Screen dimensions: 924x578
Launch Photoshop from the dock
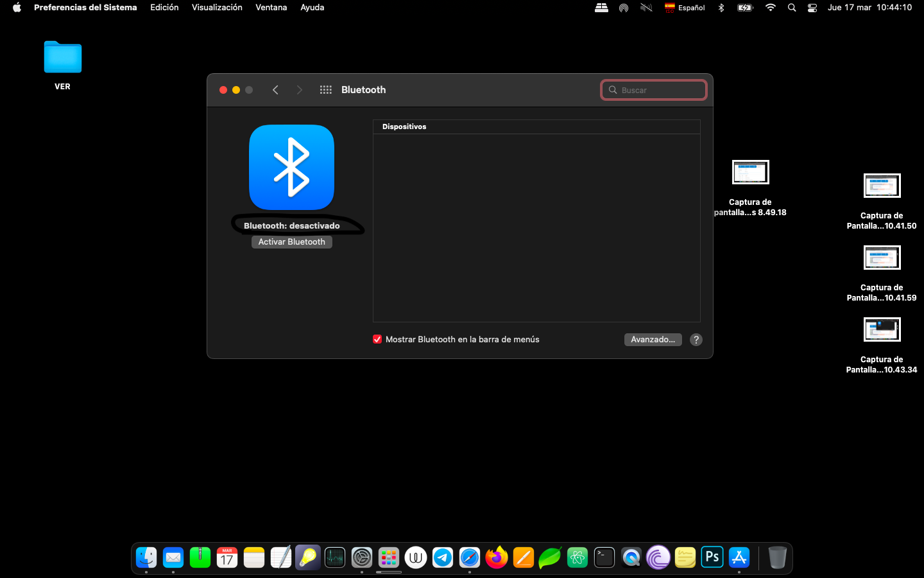[712, 557]
